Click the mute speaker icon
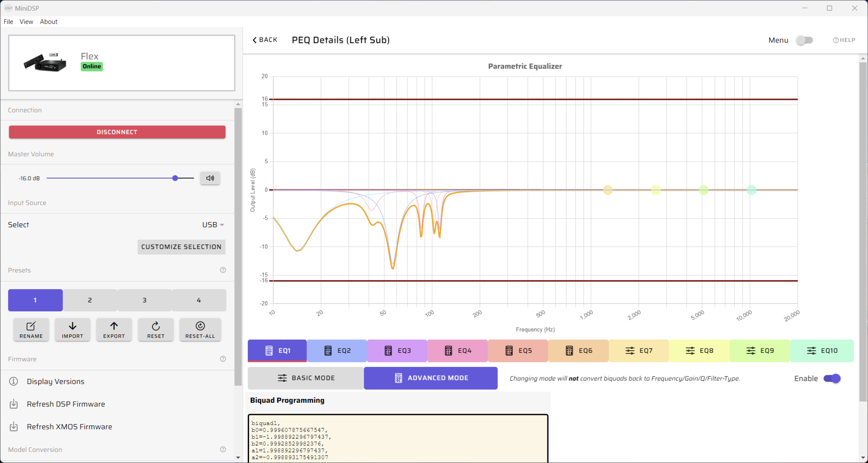Viewport: 868px width, 463px height. (x=210, y=178)
